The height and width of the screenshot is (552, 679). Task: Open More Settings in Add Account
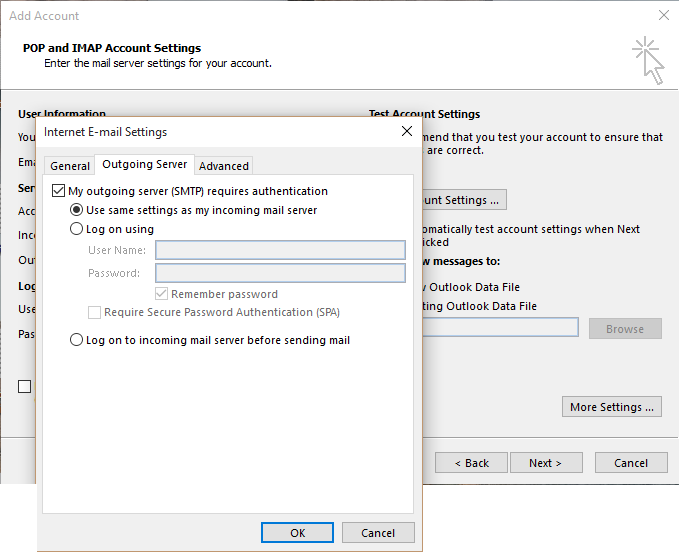[612, 407]
